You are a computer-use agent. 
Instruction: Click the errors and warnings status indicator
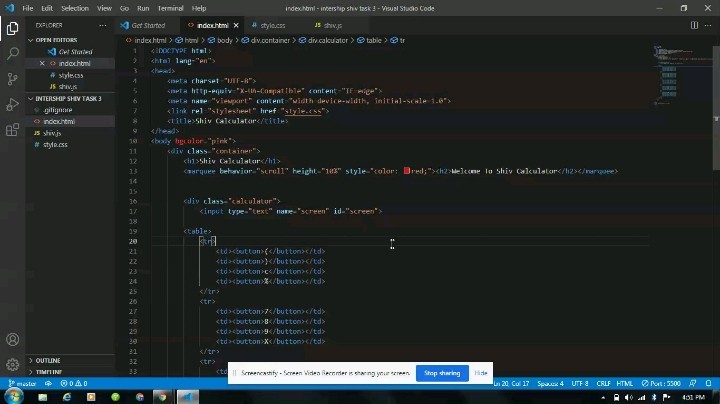coord(72,383)
